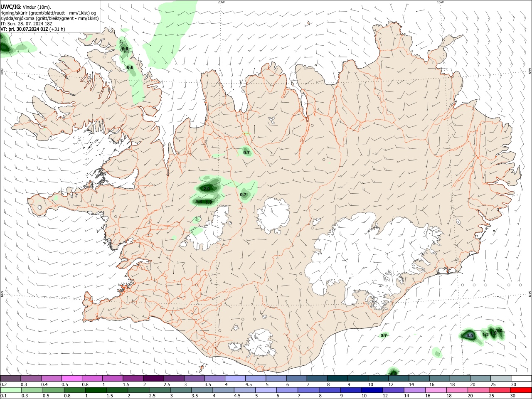
Task: Select the 'IT: Sun. 28. 07. 2024 18Z' line
Action: pos(26,24)
